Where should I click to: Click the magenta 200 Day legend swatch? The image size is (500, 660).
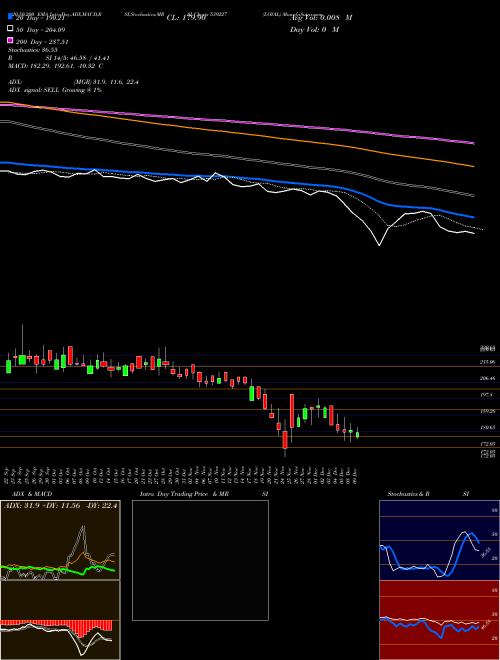pos(10,41)
